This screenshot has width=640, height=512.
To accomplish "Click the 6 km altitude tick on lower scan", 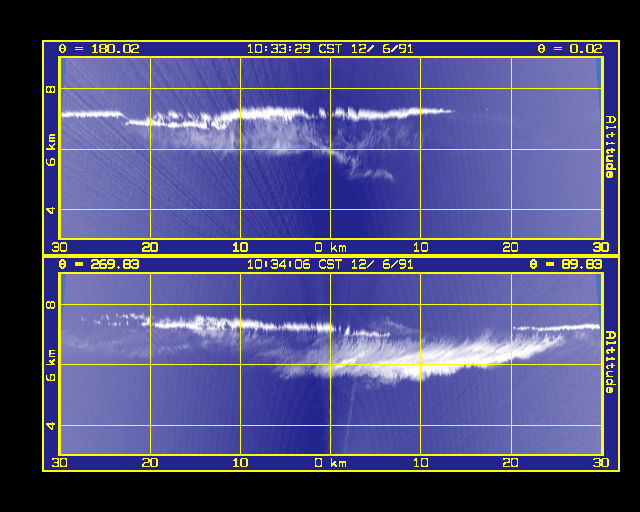I will pyautogui.click(x=51, y=365).
